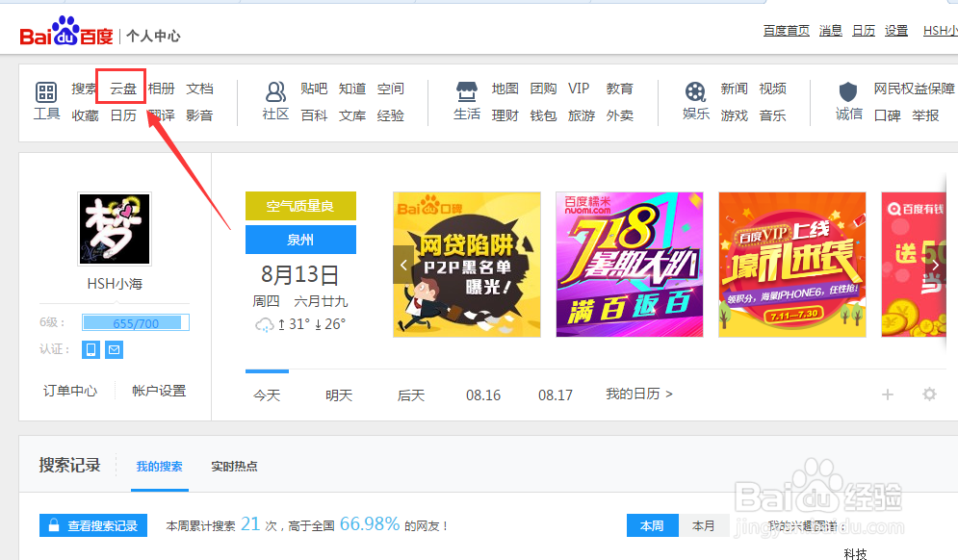Switch to 实时热点 tab

pos(234,467)
